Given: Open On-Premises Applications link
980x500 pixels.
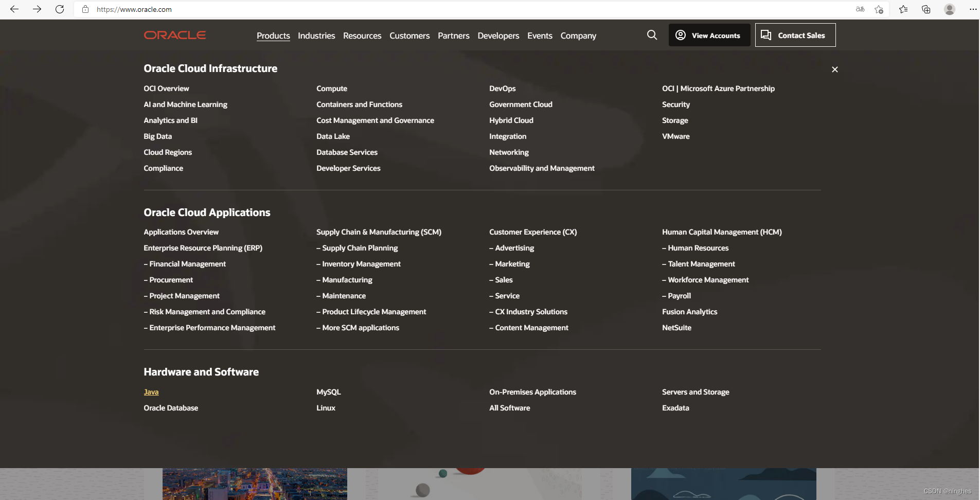Looking at the screenshot, I should (532, 392).
